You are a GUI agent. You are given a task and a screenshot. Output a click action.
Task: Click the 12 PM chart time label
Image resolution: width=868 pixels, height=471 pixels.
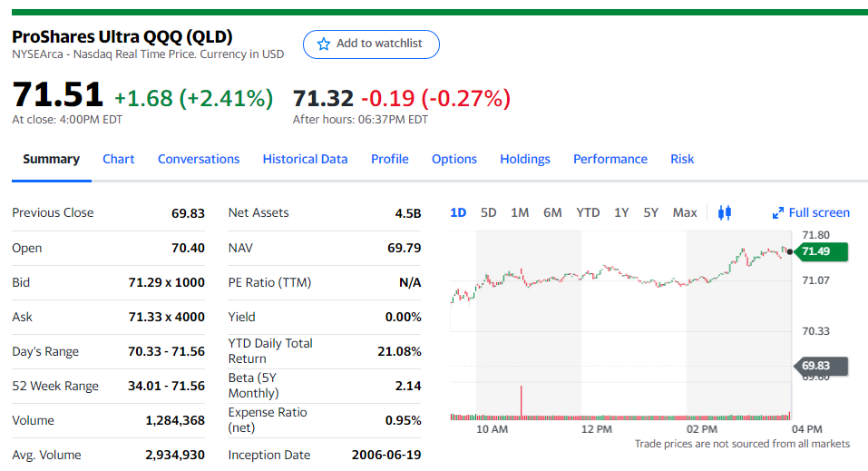click(x=597, y=429)
